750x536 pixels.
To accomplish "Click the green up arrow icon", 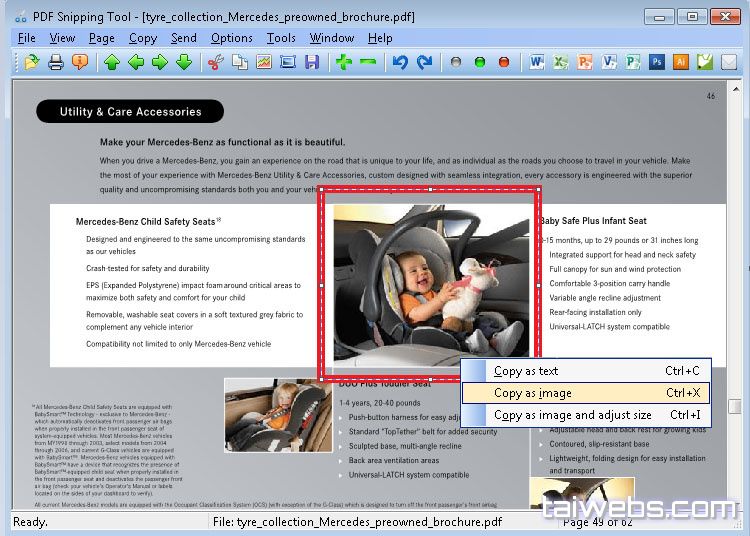I will [112, 62].
